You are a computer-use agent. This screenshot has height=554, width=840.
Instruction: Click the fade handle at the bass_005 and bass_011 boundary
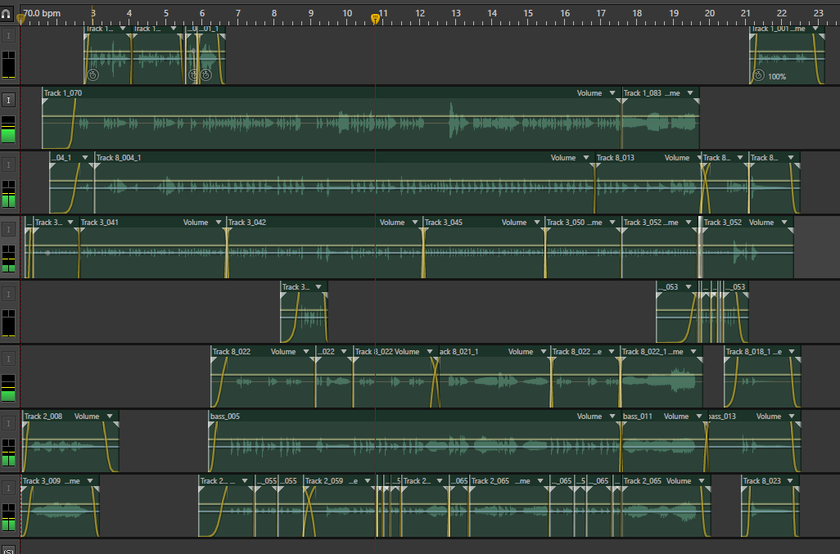click(x=621, y=424)
